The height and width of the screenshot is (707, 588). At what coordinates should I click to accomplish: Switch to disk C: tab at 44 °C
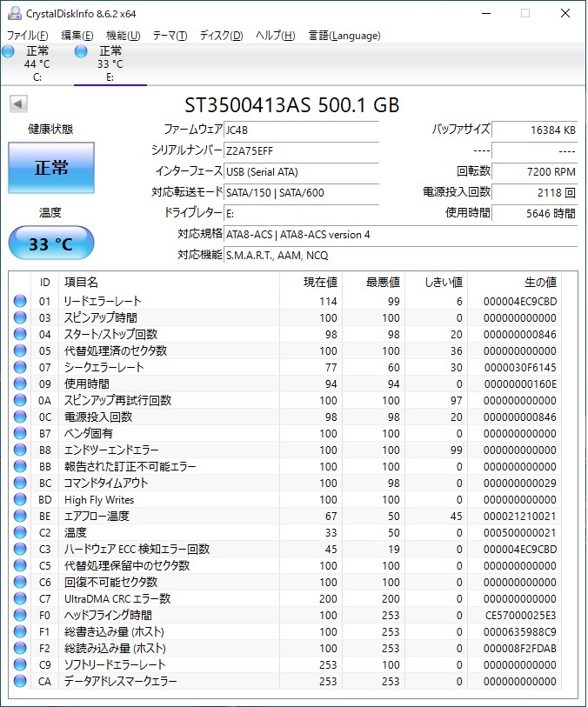pyautogui.click(x=37, y=63)
